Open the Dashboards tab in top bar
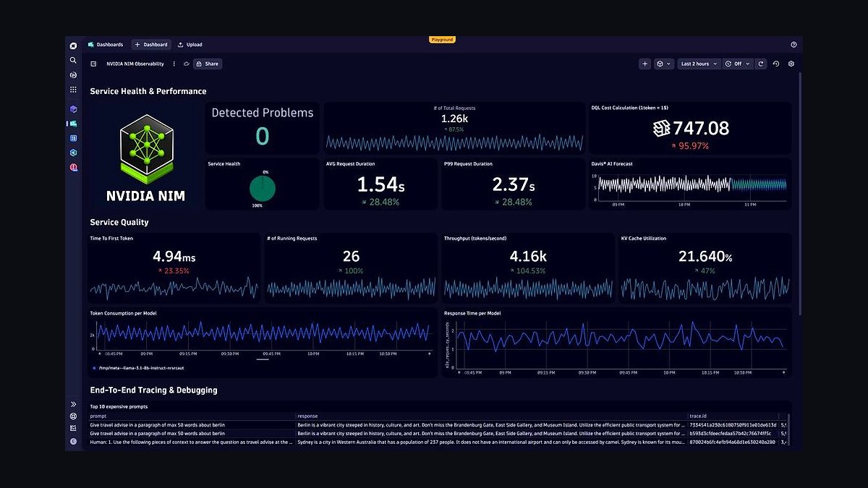The width and height of the screenshot is (868, 488). click(x=106, y=45)
